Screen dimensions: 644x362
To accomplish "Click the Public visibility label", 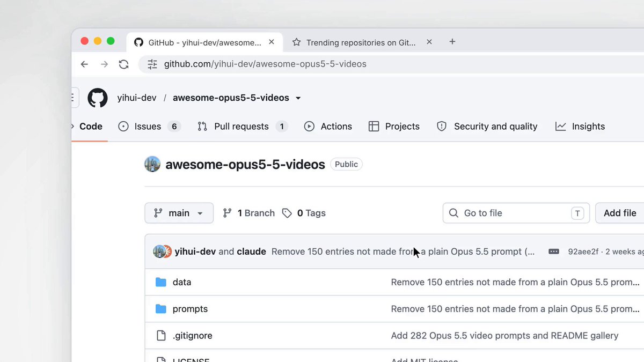I will pyautogui.click(x=346, y=164).
